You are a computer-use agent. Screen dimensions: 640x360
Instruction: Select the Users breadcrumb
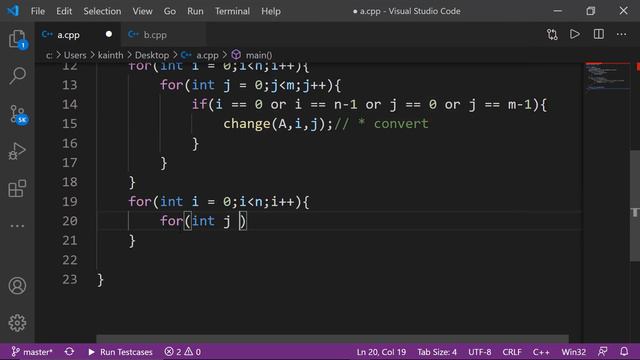(x=75, y=55)
